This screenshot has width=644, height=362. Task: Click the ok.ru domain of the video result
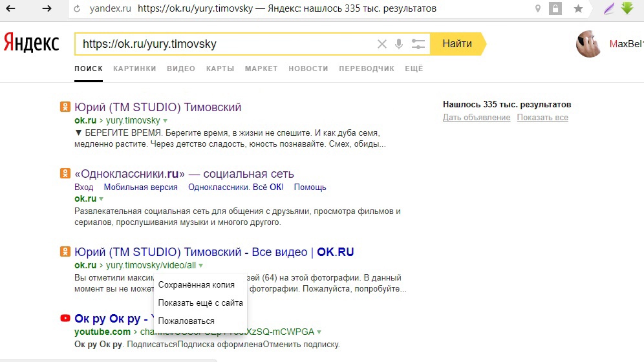pyautogui.click(x=85, y=265)
